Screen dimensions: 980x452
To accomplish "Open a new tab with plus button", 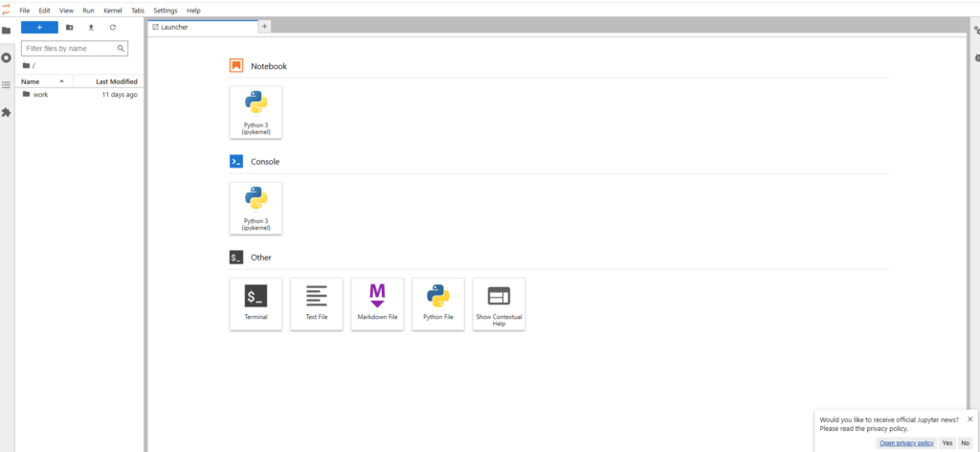I will [264, 26].
